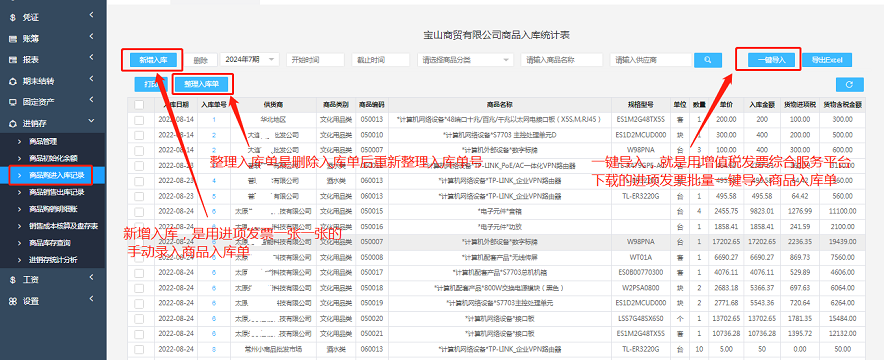Click the amount 15484.00 cell

pos(842,318)
